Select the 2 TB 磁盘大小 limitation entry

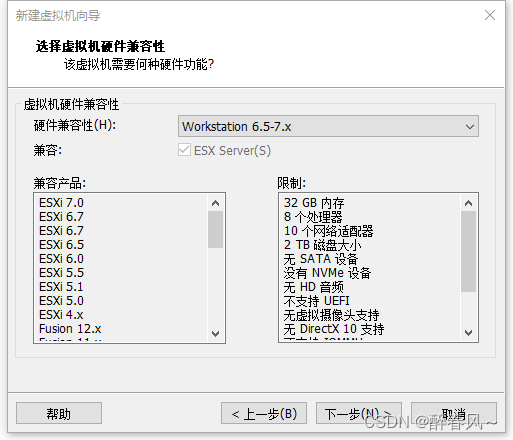click(322, 245)
